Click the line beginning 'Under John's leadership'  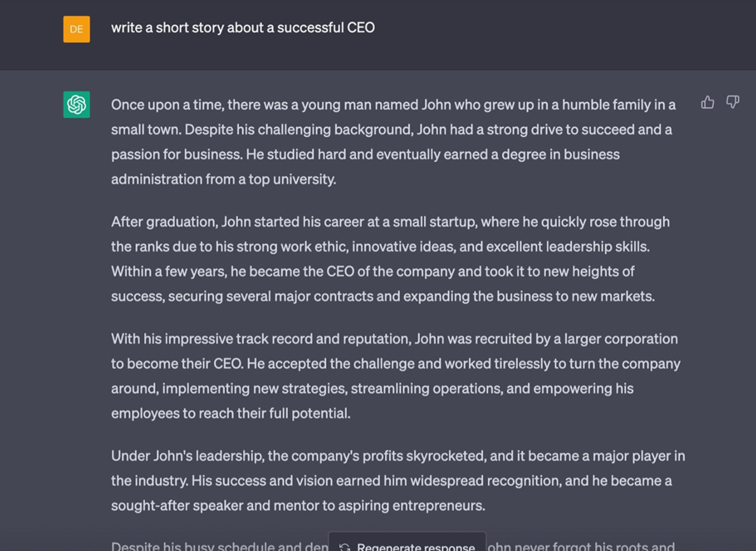[398, 456]
